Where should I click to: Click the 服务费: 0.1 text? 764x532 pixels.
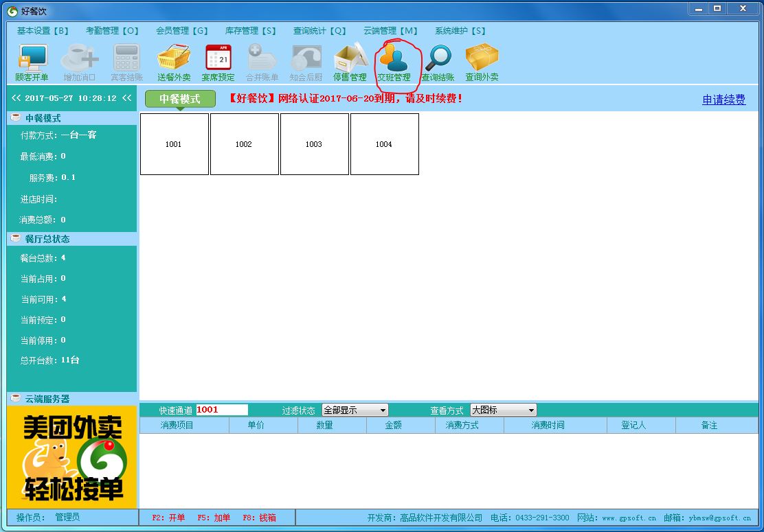tap(53, 178)
